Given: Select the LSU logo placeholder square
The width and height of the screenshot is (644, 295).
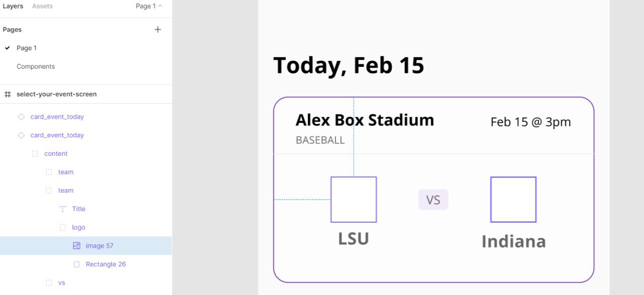Looking at the screenshot, I should pyautogui.click(x=354, y=200).
